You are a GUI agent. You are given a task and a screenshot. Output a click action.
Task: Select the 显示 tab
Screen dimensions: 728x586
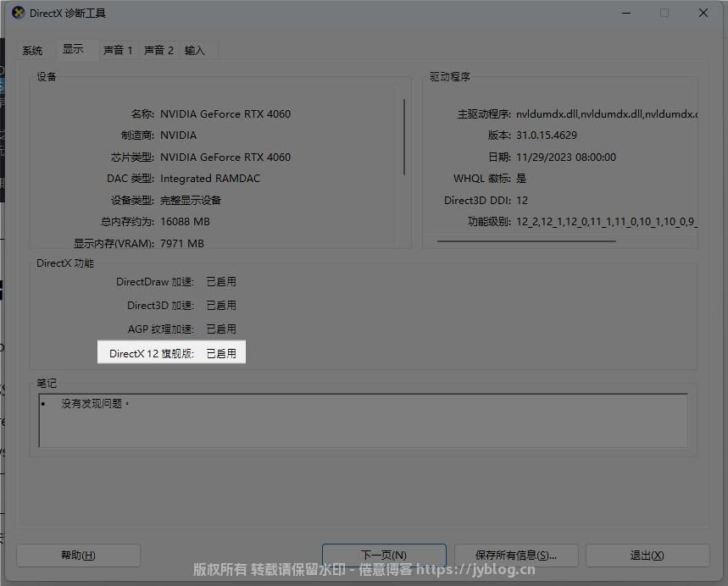[x=73, y=49]
